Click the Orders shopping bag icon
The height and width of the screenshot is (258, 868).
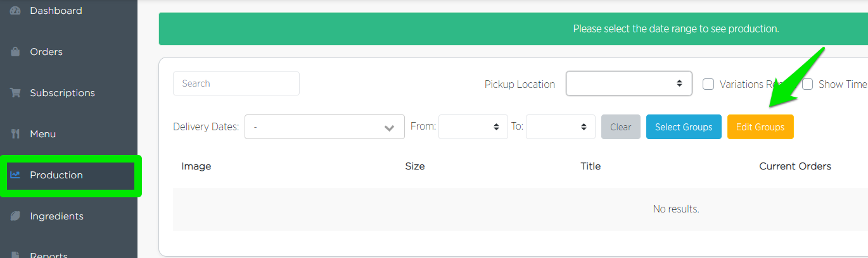click(16, 52)
